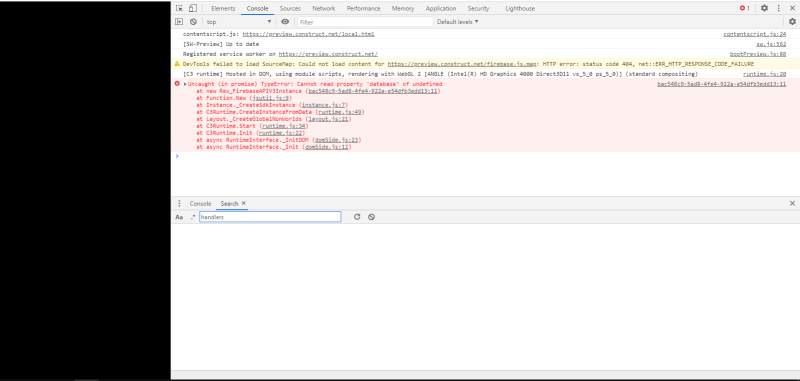Click the console Filter input field

(x=365, y=22)
